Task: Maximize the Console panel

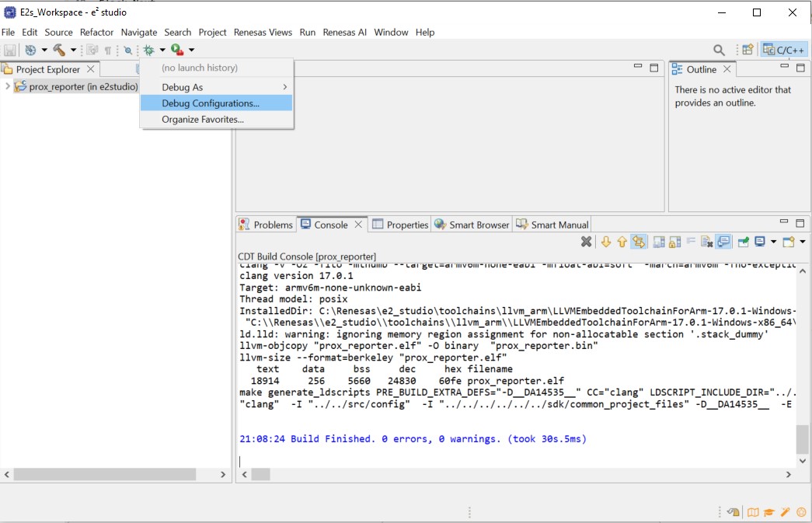Action: (x=800, y=223)
